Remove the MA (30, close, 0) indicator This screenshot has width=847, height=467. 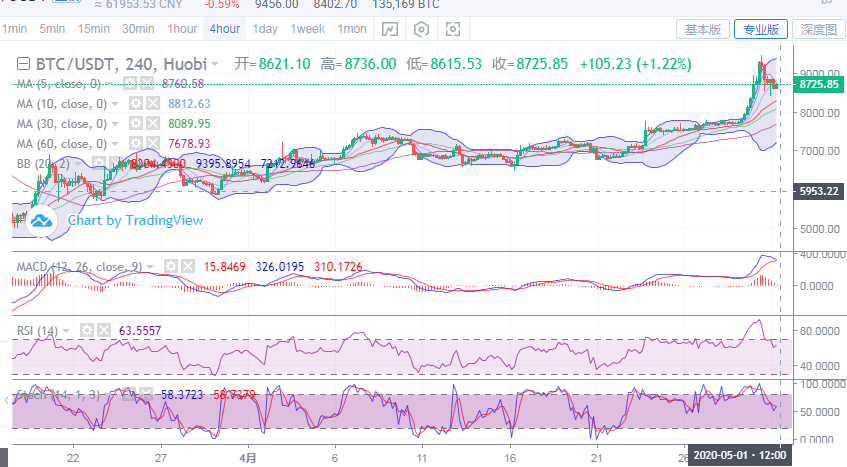pos(153,124)
